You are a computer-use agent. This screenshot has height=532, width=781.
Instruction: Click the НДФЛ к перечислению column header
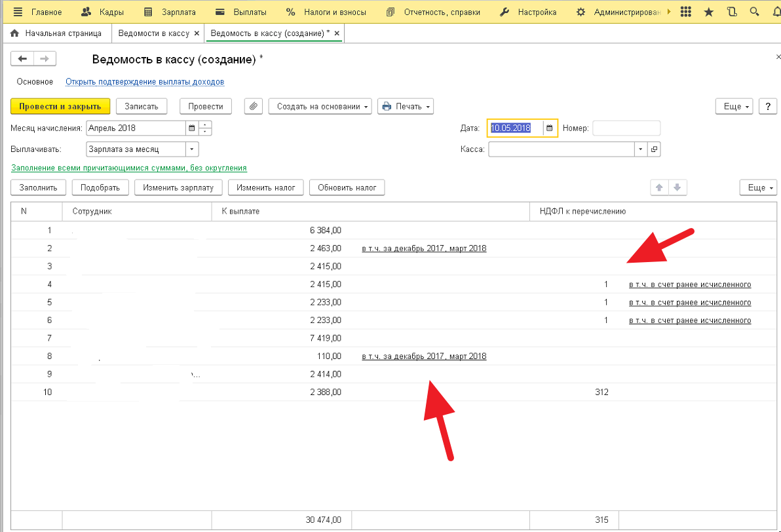[x=653, y=211]
